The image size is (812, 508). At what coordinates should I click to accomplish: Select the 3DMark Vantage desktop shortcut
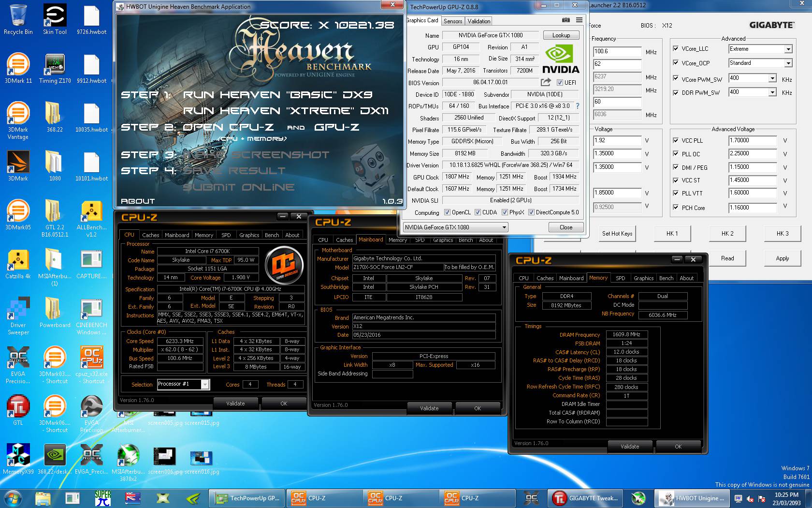tap(18, 120)
